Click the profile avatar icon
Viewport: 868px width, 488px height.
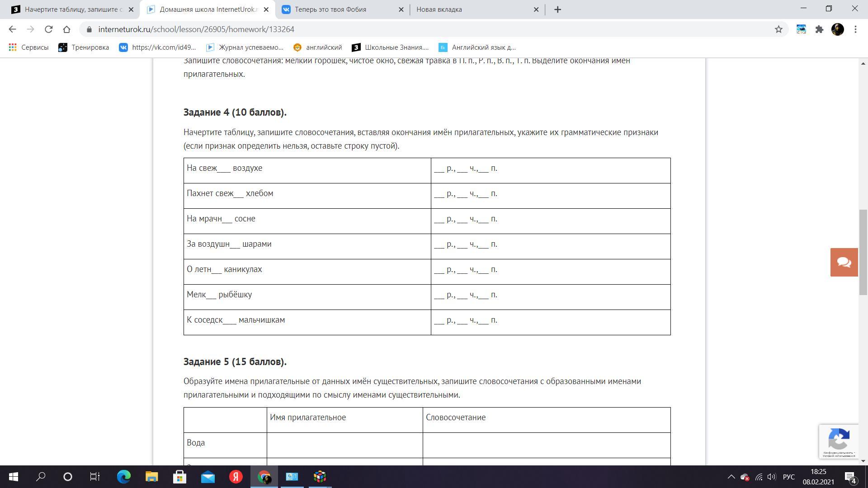(x=837, y=29)
